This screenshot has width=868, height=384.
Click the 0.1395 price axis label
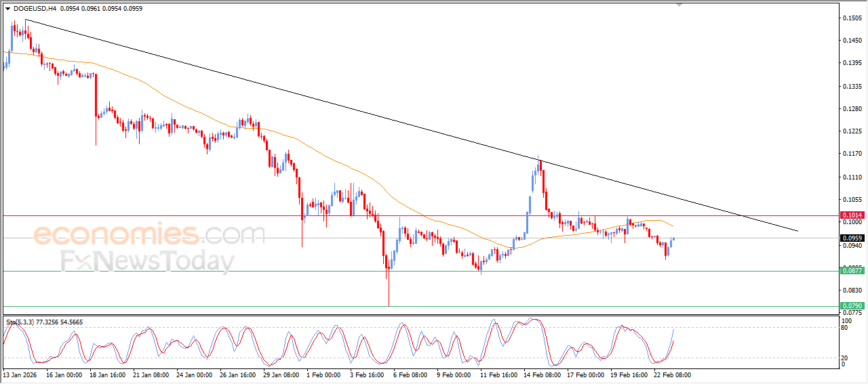coord(852,63)
